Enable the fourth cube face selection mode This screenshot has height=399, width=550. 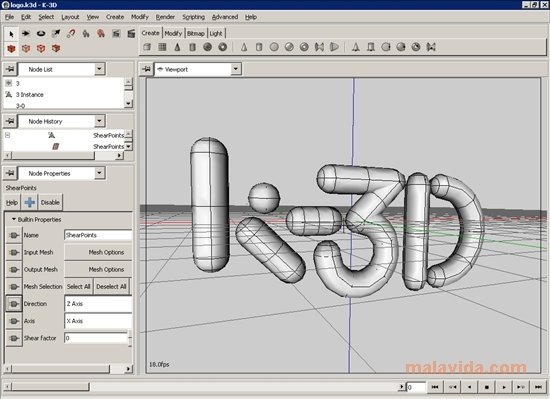pos(56,48)
